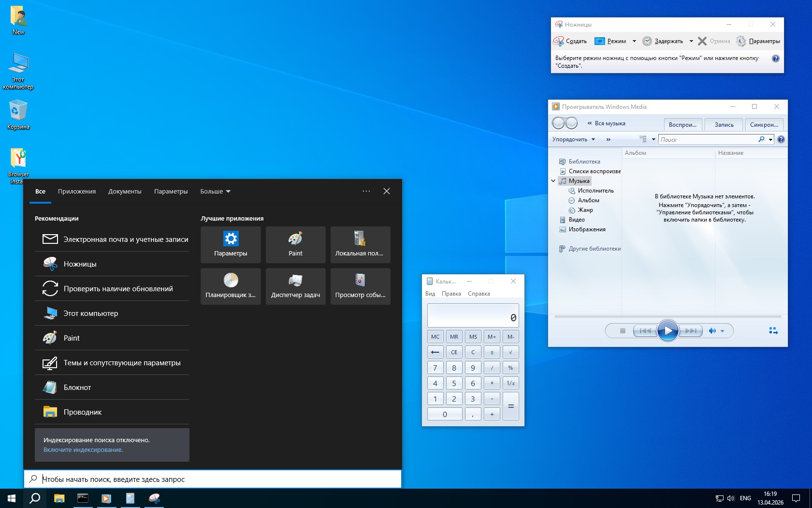
Task: Click the Play button in Windows Media Player
Action: point(667,331)
